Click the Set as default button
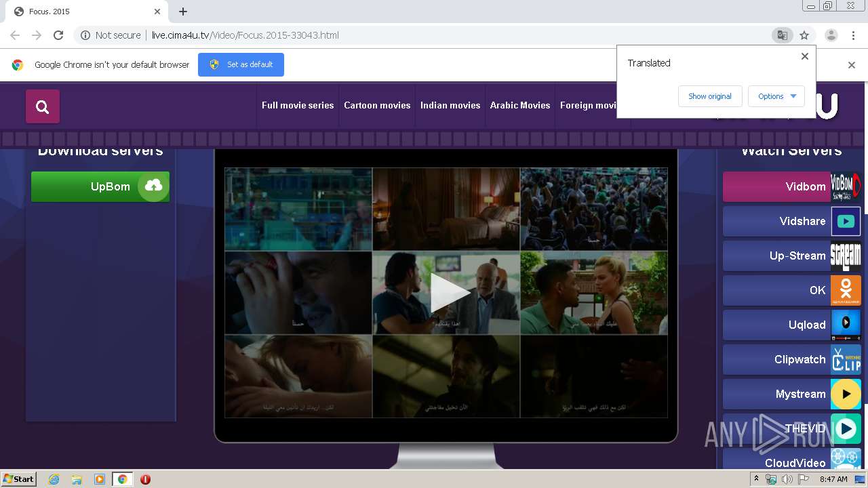Viewport: 868px width, 488px height. 241,64
